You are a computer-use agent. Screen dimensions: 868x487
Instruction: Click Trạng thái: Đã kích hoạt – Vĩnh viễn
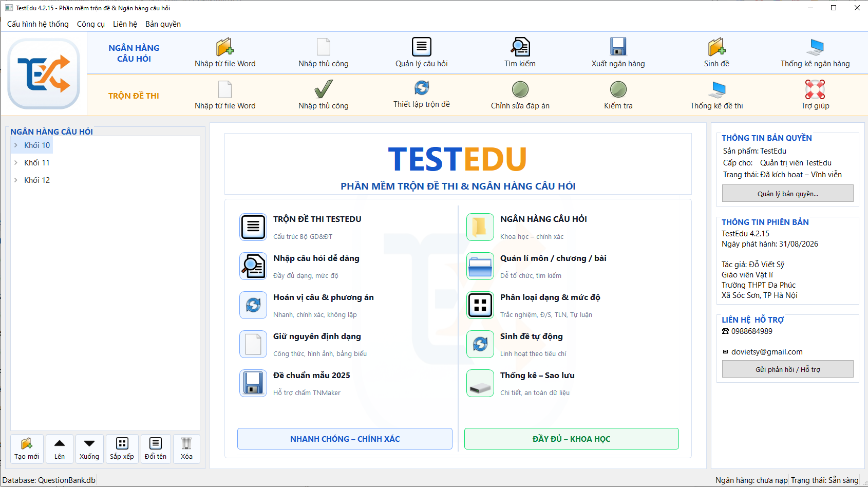(x=782, y=175)
